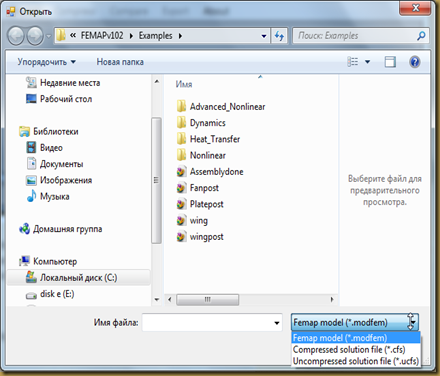Screen dimensions: 440x376
Task: Click the file list horizontal scrollbar thumb
Action: [x=207, y=299]
